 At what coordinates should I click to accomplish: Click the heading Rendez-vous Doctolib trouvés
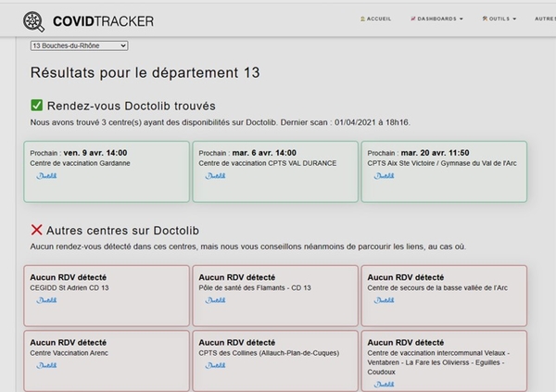coord(132,106)
